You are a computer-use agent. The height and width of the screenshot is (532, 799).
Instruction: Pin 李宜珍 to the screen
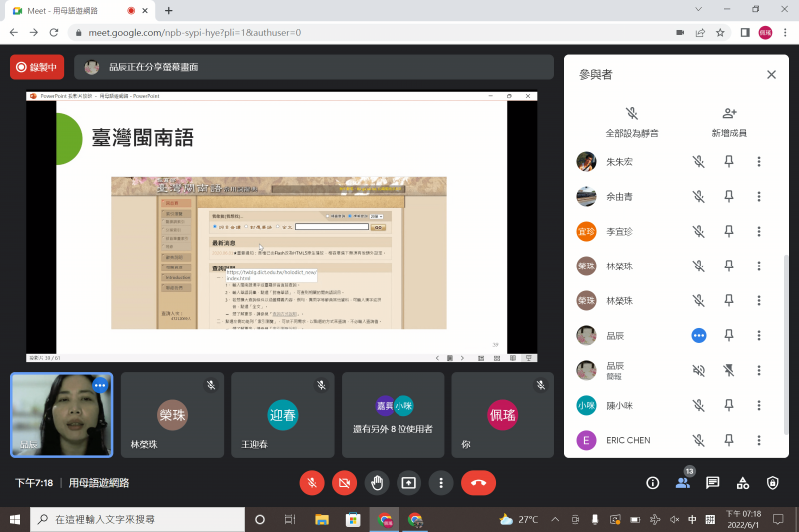tap(729, 232)
